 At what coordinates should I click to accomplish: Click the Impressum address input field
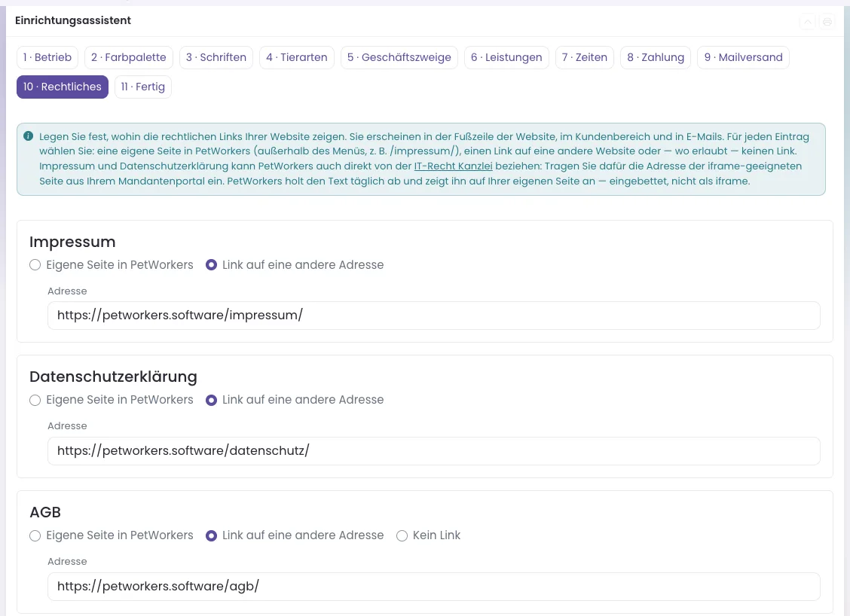tap(434, 316)
